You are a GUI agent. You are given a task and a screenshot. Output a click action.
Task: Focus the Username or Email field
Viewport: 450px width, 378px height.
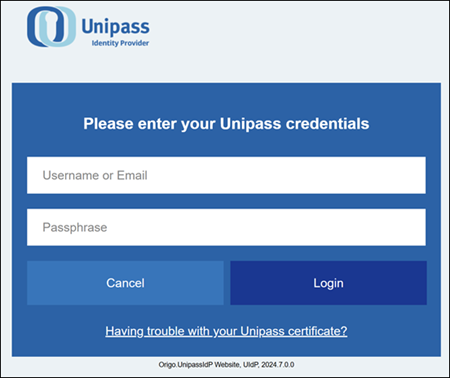226,175
